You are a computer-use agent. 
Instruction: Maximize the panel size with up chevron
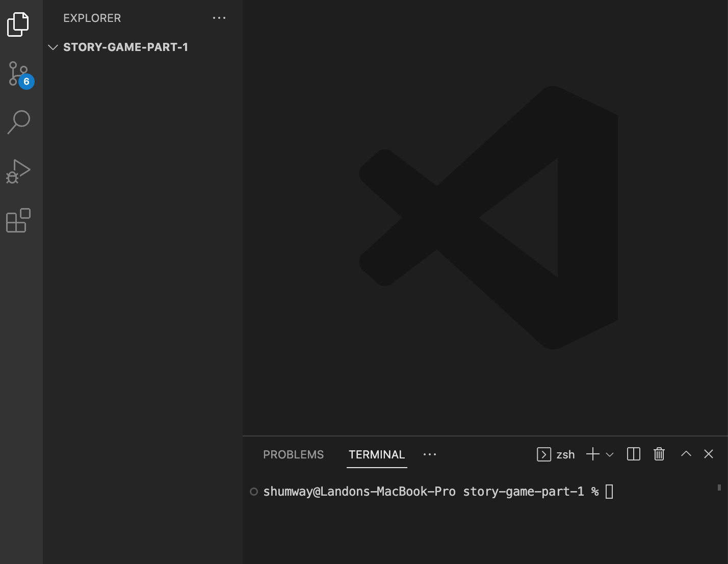click(x=686, y=453)
